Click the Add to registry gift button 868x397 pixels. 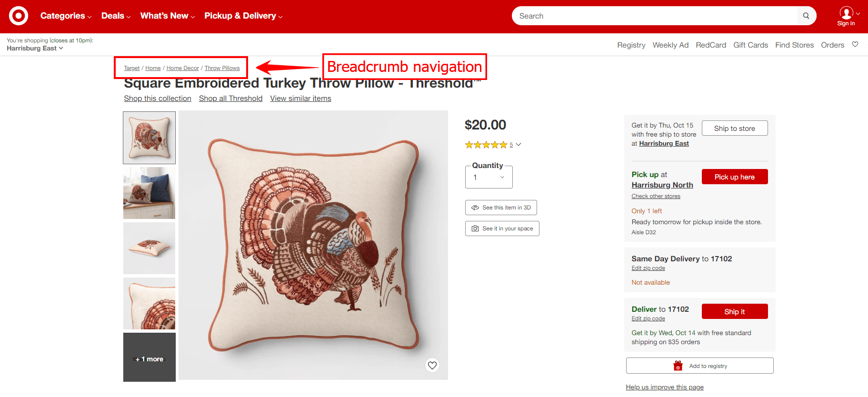pyautogui.click(x=699, y=366)
